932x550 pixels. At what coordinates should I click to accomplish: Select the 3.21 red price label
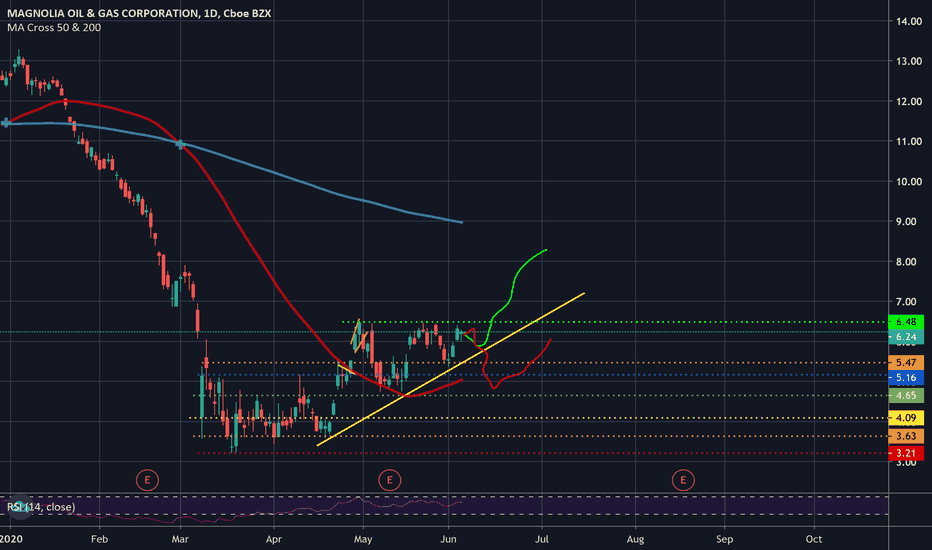click(906, 453)
